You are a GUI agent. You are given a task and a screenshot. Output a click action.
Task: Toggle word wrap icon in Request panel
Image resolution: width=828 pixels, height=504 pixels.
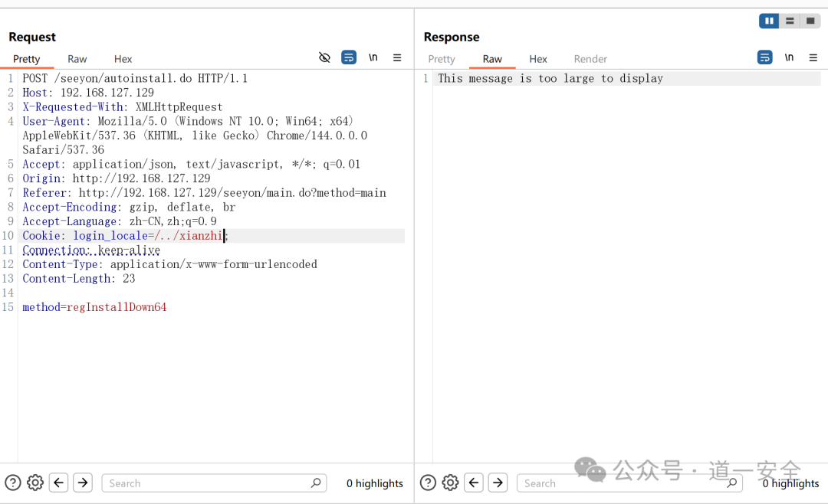(x=349, y=57)
